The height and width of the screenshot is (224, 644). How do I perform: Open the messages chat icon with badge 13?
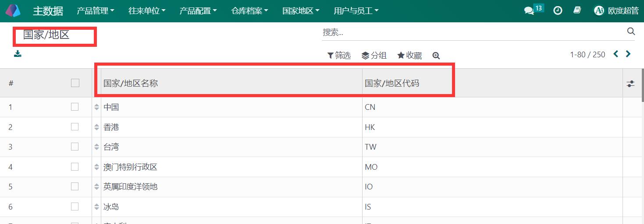534,10
